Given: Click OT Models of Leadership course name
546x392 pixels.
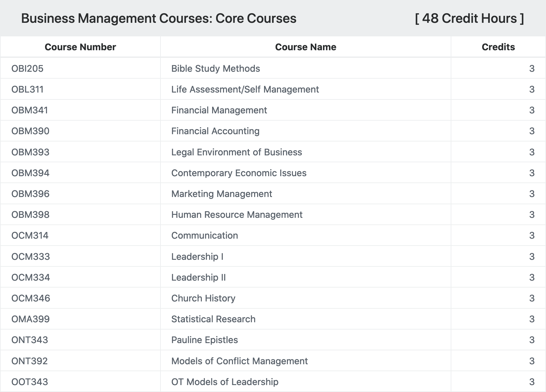Looking at the screenshot, I should [x=225, y=382].
